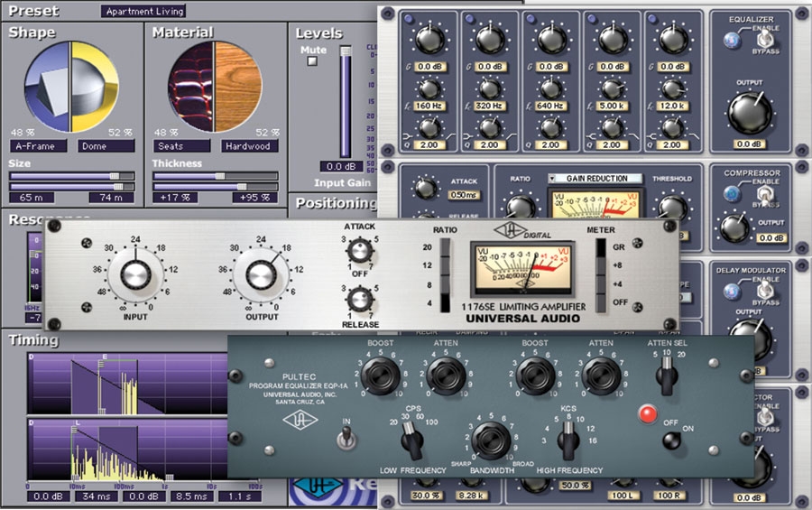Viewport: 812px width, 510px height.
Task: Click the Compressor OUTPUT knob
Action: [735, 227]
